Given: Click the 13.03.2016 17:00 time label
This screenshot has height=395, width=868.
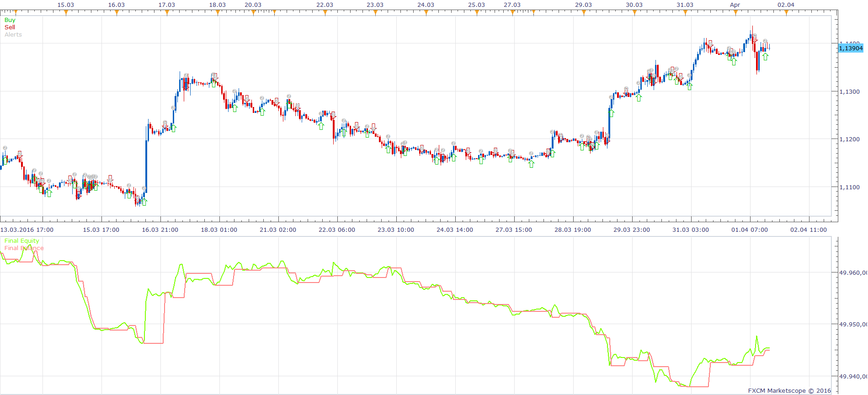Looking at the screenshot, I should [27, 230].
